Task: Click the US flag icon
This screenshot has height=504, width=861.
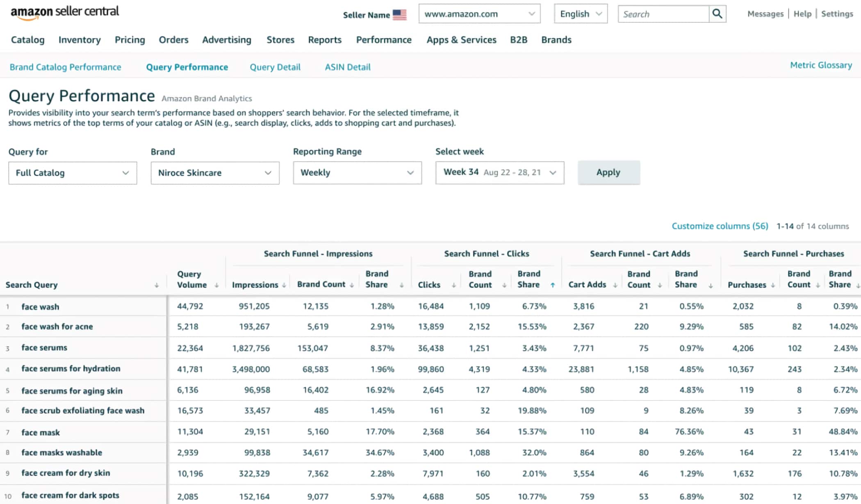Action: 399,15
